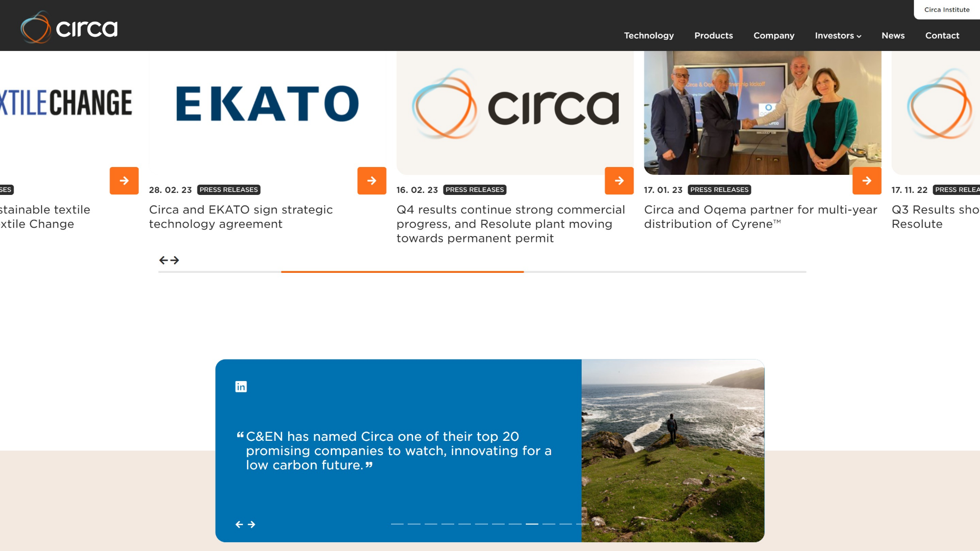
Task: Open the Q4 results article arrow button
Action: [619, 181]
